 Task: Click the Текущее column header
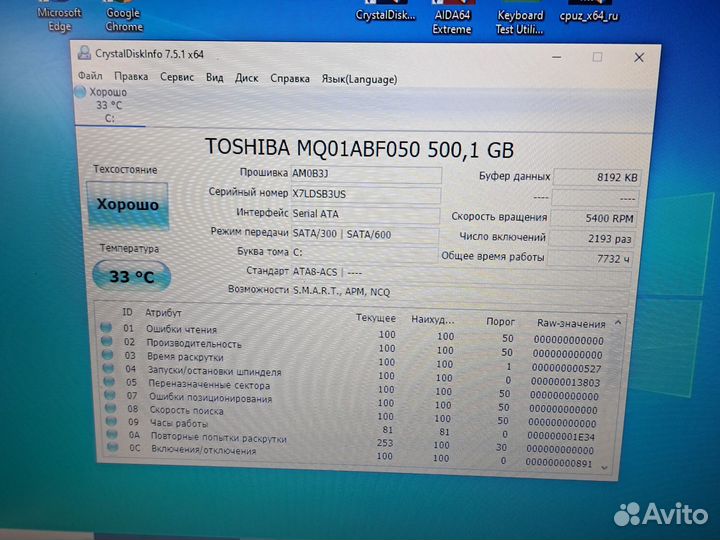(376, 318)
